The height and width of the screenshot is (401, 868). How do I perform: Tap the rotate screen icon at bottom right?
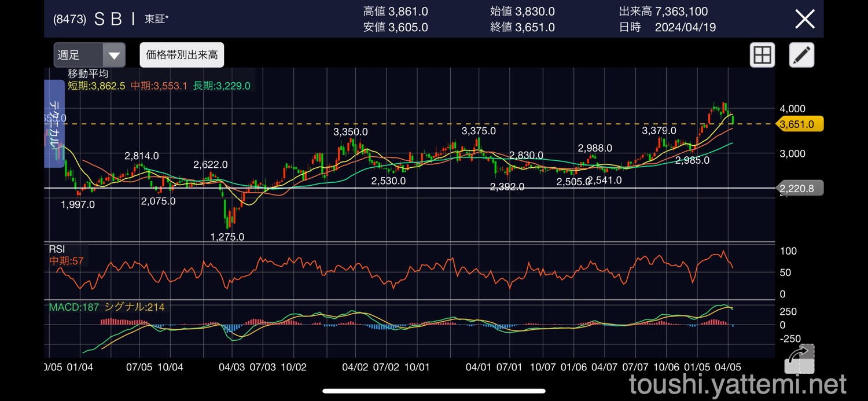pos(799,359)
